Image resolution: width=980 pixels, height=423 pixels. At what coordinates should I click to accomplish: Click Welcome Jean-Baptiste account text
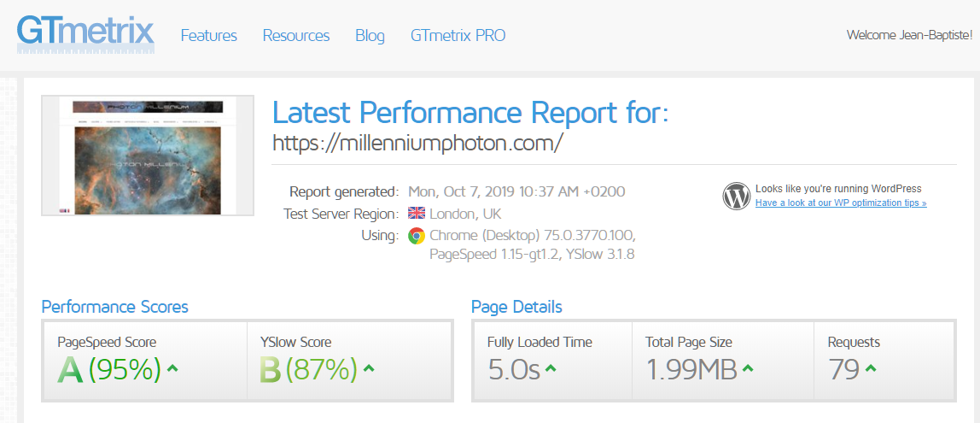coord(909,35)
